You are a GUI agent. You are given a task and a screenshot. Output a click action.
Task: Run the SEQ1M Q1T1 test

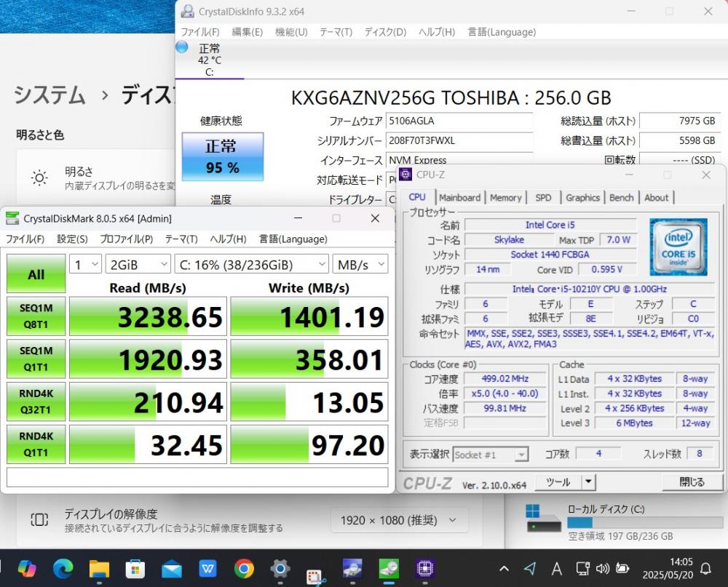click(36, 359)
